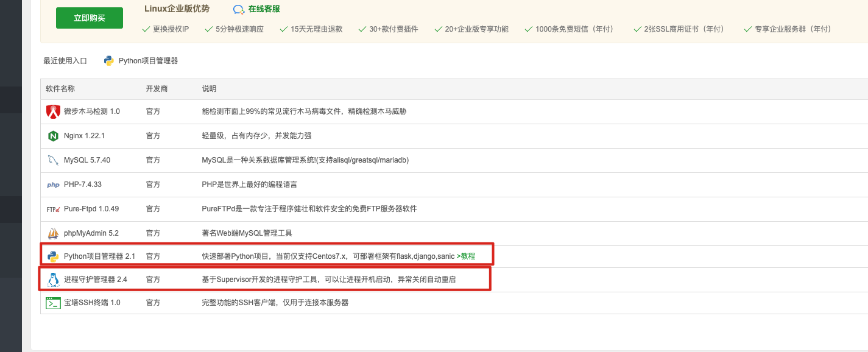The image size is (868, 352).
Task: Open Nginx 1.22.1 software entry
Action: [x=85, y=136]
